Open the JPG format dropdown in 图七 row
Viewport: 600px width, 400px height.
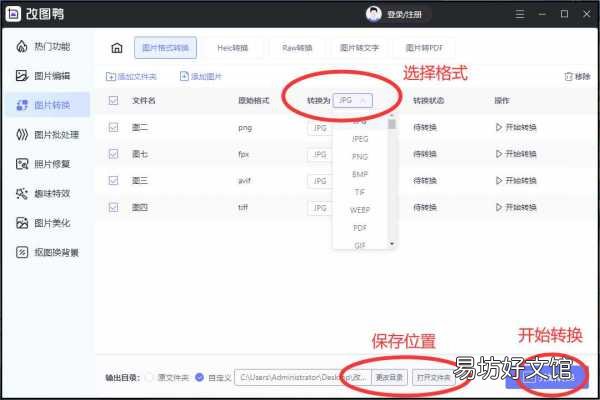click(x=320, y=155)
